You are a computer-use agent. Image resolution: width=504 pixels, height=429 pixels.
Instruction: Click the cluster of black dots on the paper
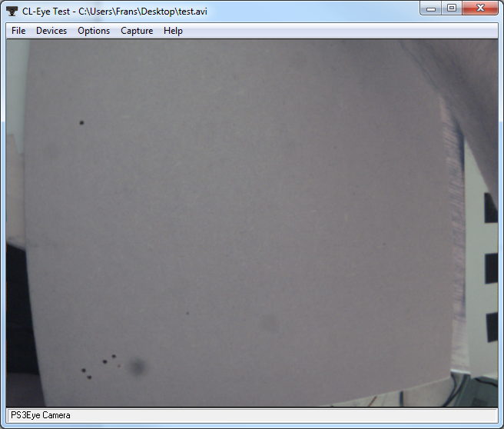click(x=98, y=367)
